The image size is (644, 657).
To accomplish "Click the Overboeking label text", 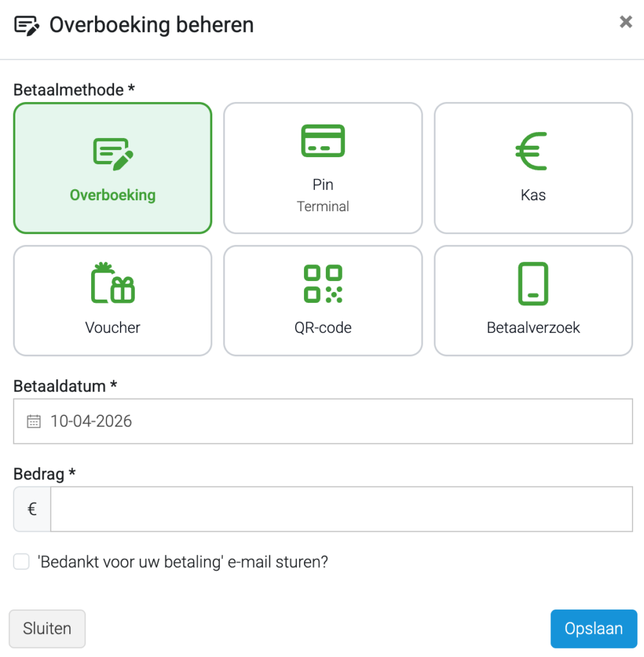I will point(113,195).
